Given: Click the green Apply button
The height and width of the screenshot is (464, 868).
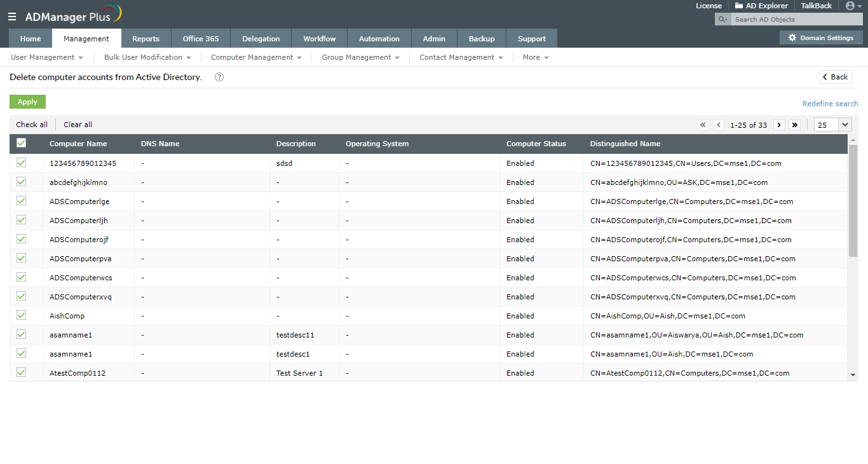Looking at the screenshot, I should pos(27,102).
